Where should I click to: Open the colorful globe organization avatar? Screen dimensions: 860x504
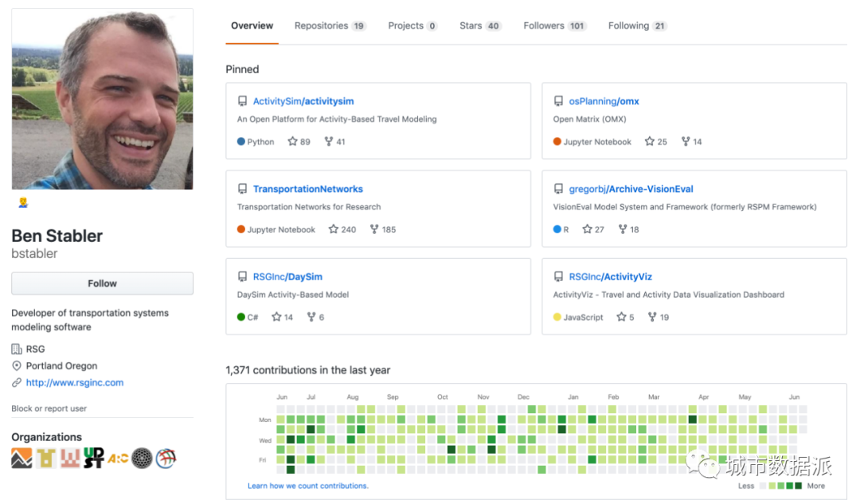166,458
